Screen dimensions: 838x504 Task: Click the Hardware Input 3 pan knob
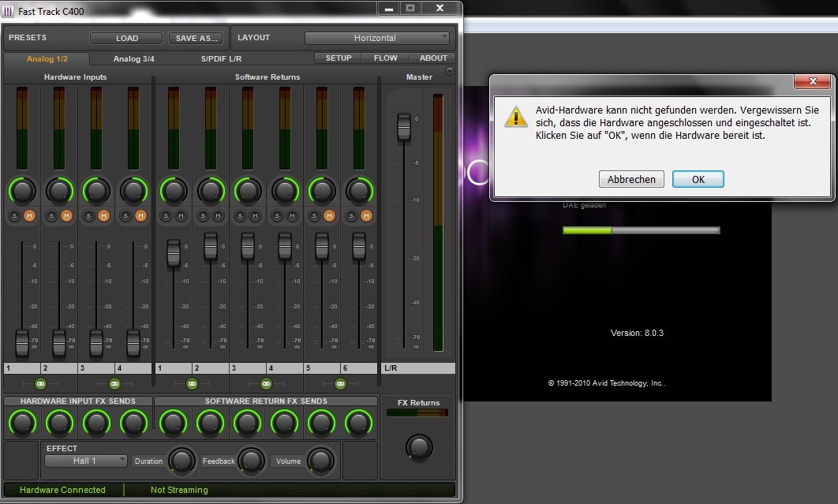coord(96,191)
